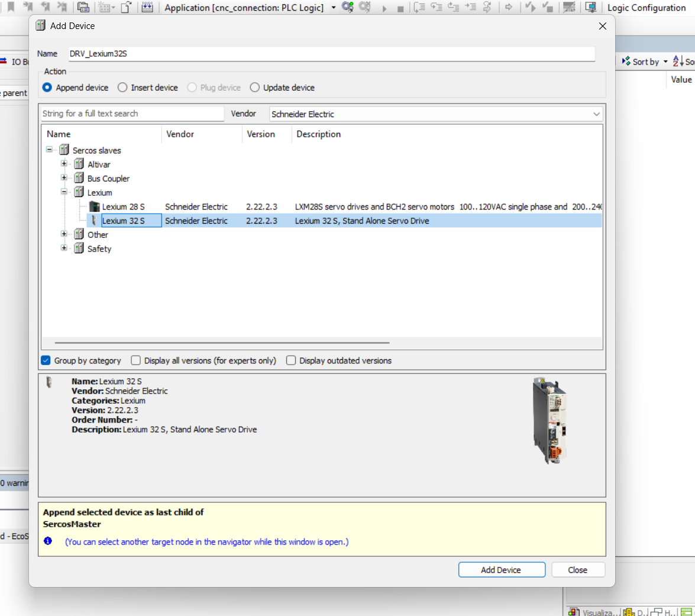Select the Update device option
This screenshot has height=616, width=695.
tap(255, 88)
